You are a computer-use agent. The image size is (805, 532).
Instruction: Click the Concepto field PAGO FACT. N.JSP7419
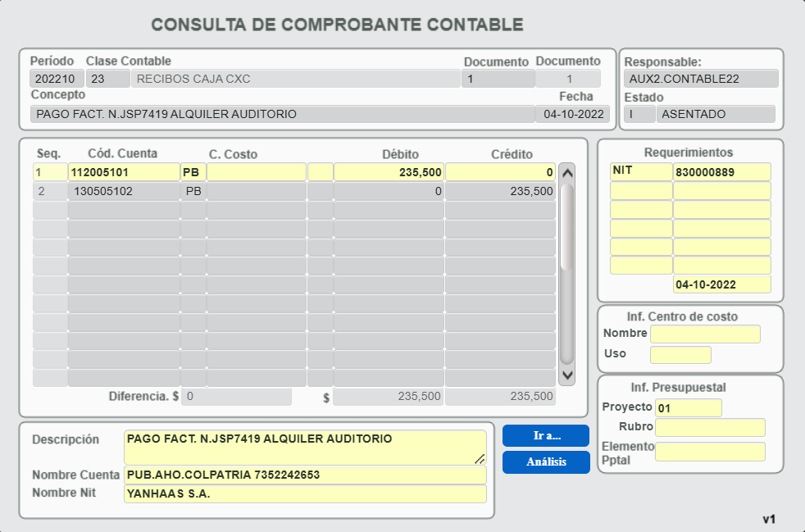(282, 114)
